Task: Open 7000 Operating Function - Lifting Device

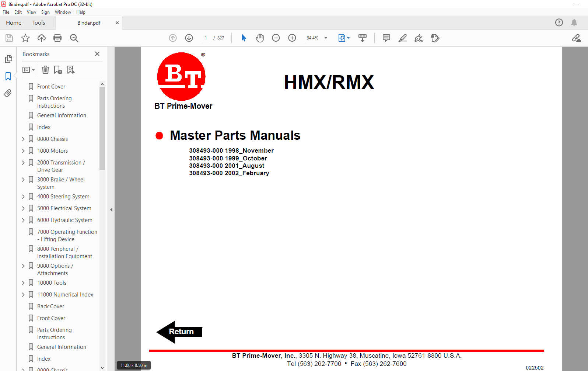Action: 67,236
